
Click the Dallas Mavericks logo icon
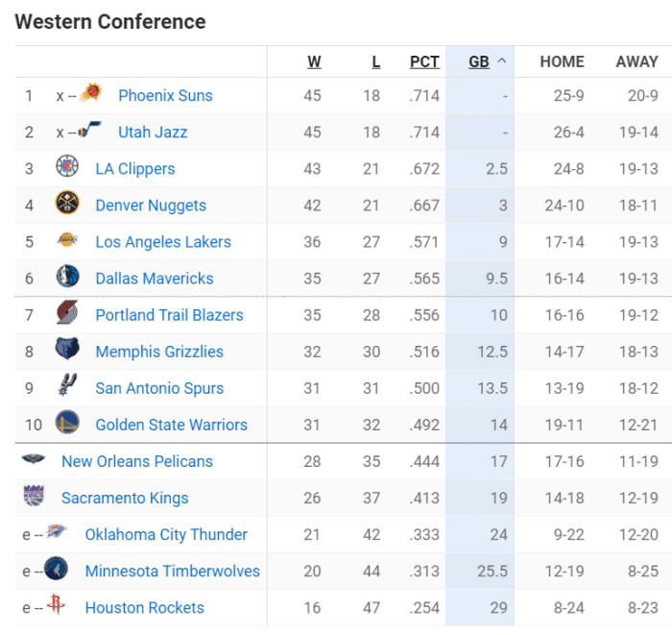coord(67,277)
